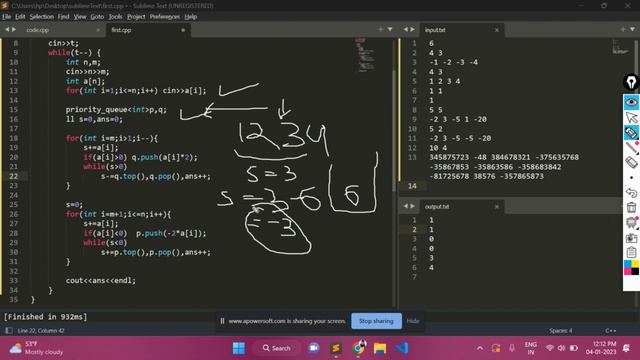Open the Project menu

(x=136, y=17)
